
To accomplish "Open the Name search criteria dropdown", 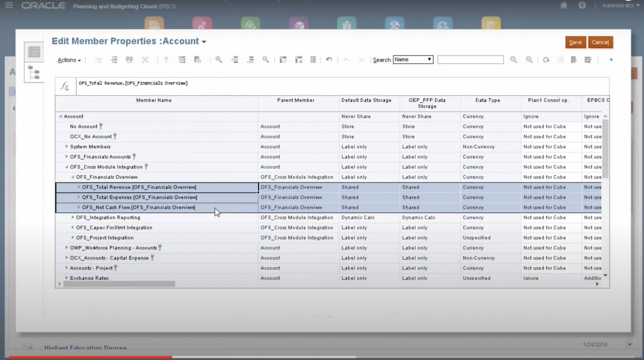I will coord(413,59).
